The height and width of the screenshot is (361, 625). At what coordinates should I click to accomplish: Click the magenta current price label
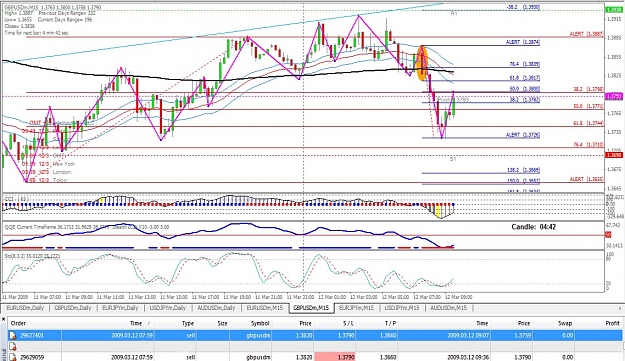pyautogui.click(x=613, y=96)
